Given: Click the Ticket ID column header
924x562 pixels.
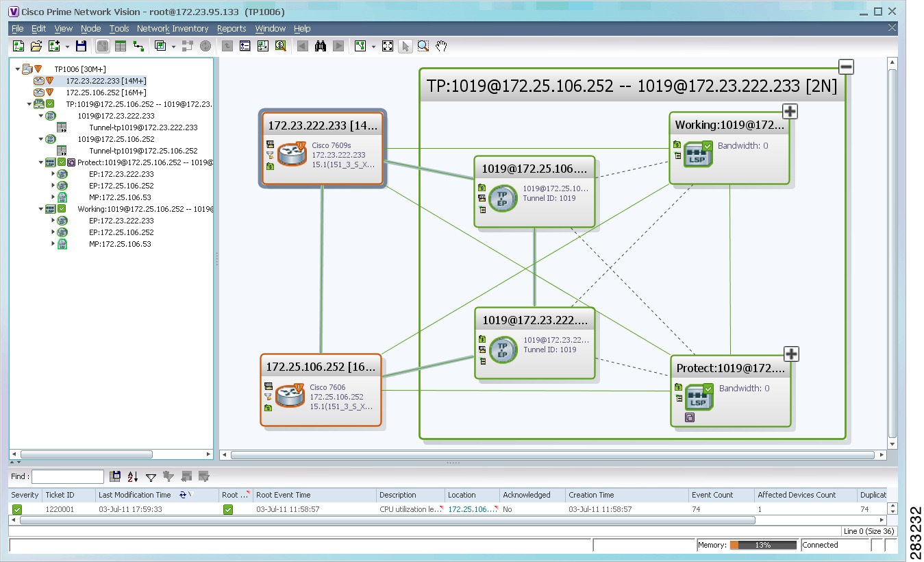Looking at the screenshot, I should tap(68, 495).
